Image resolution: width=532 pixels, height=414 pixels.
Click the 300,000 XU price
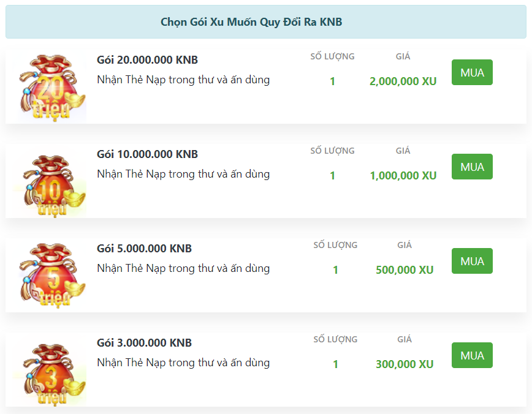click(x=405, y=364)
